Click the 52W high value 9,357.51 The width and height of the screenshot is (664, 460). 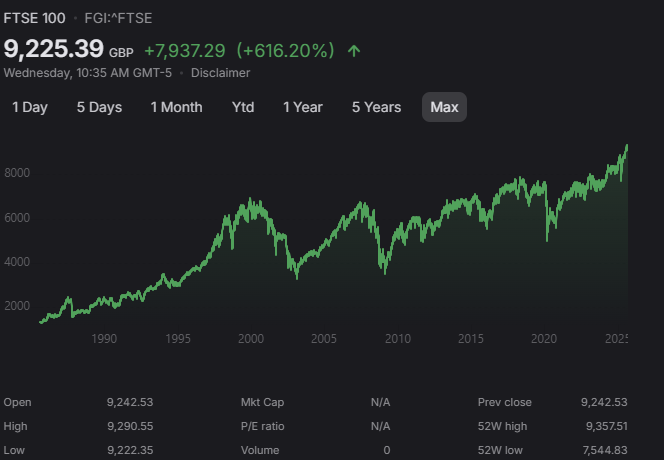[606, 426]
